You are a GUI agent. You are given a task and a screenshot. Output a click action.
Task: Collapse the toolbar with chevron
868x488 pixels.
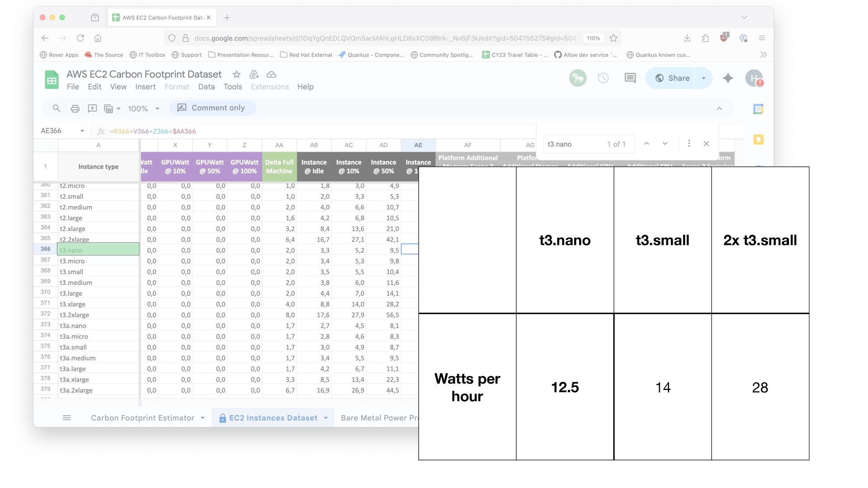click(719, 108)
